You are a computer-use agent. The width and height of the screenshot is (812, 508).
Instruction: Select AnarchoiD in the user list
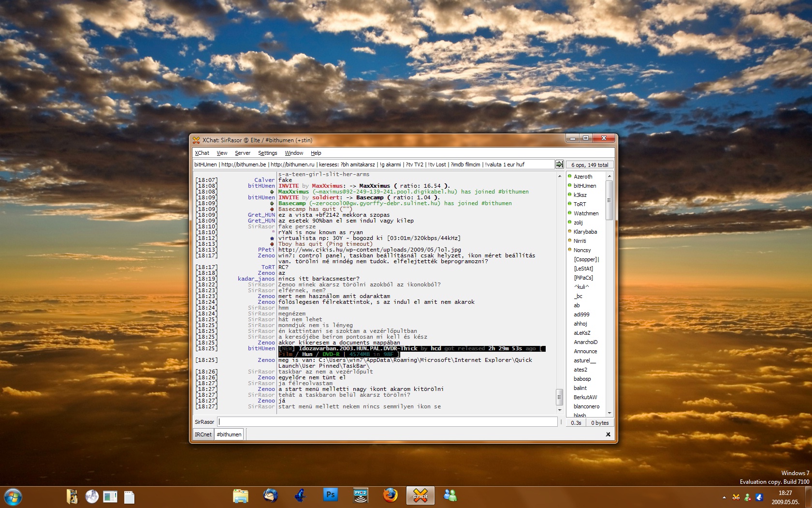585,342
